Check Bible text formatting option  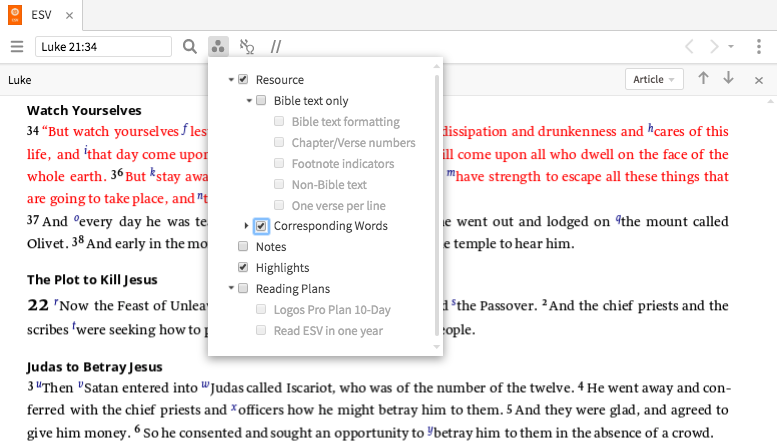tap(279, 121)
